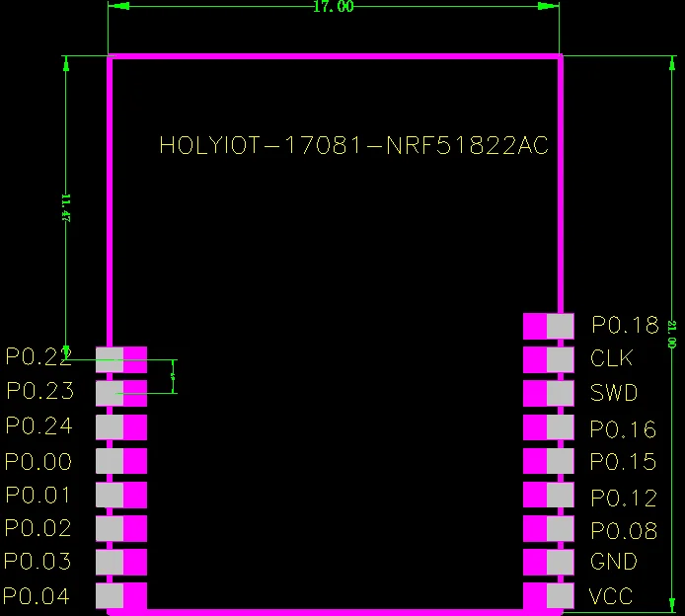Pick the P0.08 pin label
The width and height of the screenshot is (685, 616).
[624, 531]
